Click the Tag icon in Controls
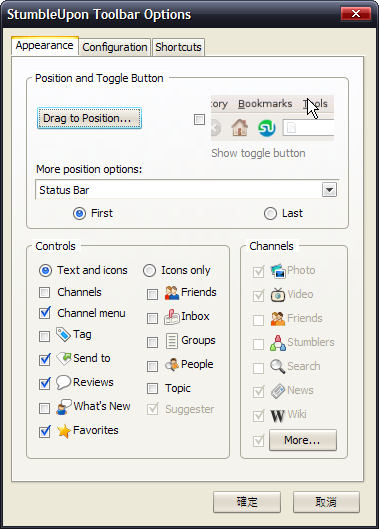Viewport: 379px width, 529px height. (63, 335)
